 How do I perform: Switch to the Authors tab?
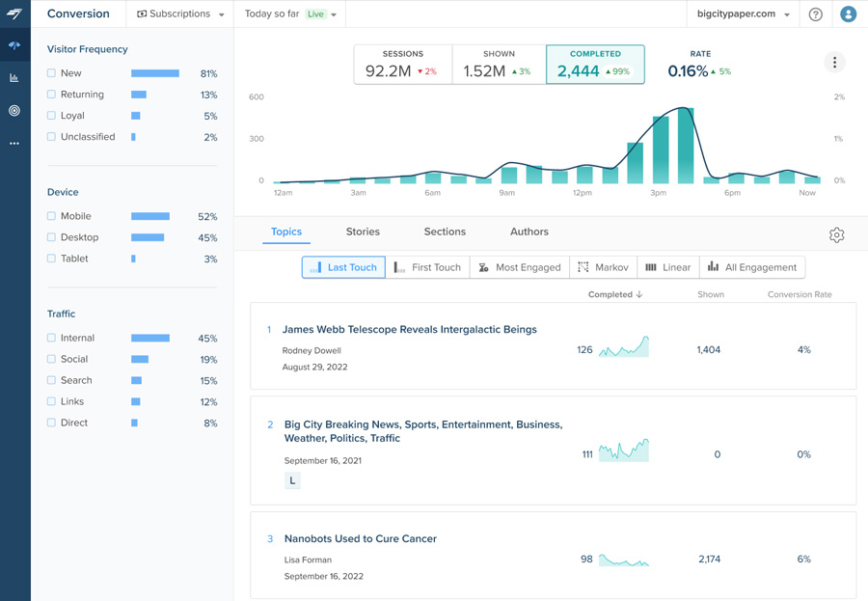pos(529,232)
